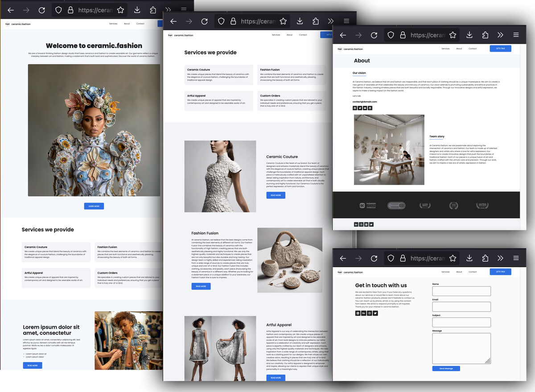The width and height of the screenshot is (535, 392).
Task: Expand the toolbar overflow chevrons in the Services window
Action: click(331, 21)
